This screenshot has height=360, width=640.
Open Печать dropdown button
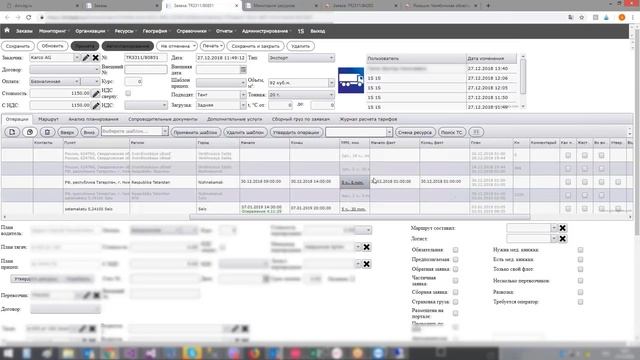point(212,46)
